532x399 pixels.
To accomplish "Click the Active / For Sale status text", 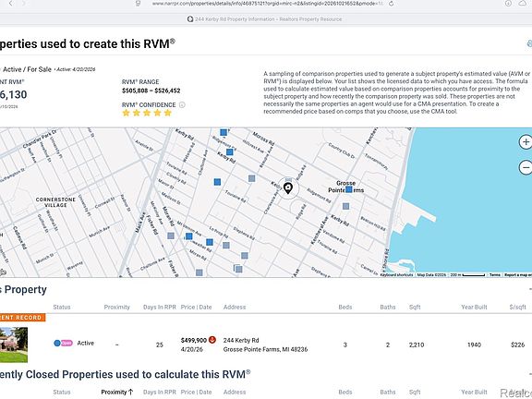I will pyautogui.click(x=27, y=69).
